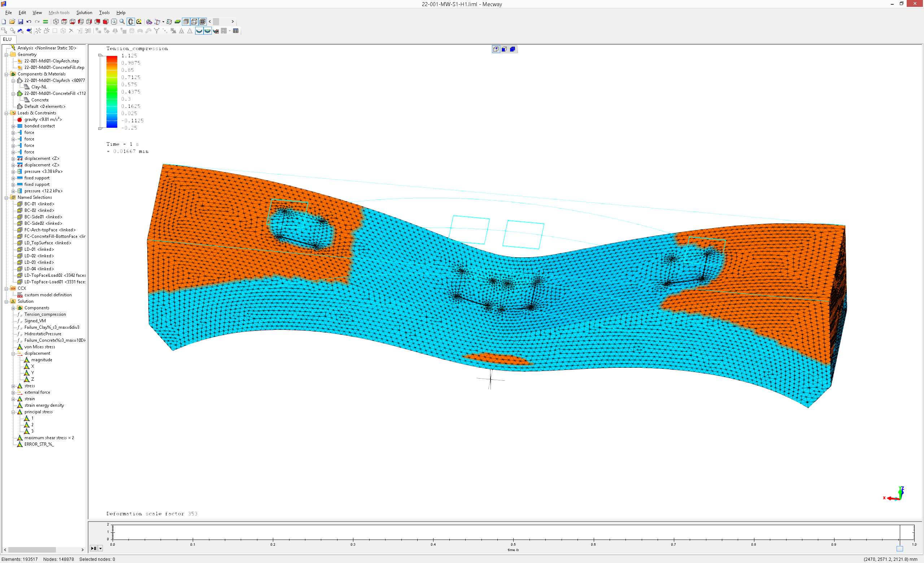Select the zoom magnifying glass tool

tap(122, 22)
